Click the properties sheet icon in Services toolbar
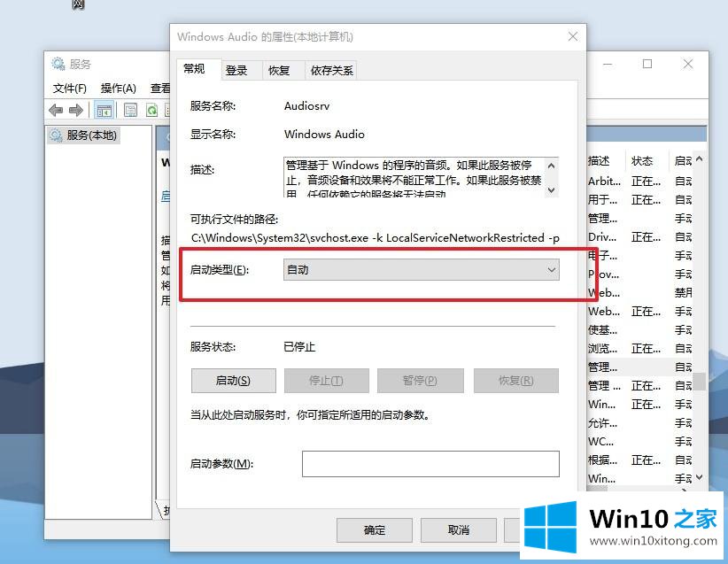The image size is (728, 564). [x=130, y=110]
